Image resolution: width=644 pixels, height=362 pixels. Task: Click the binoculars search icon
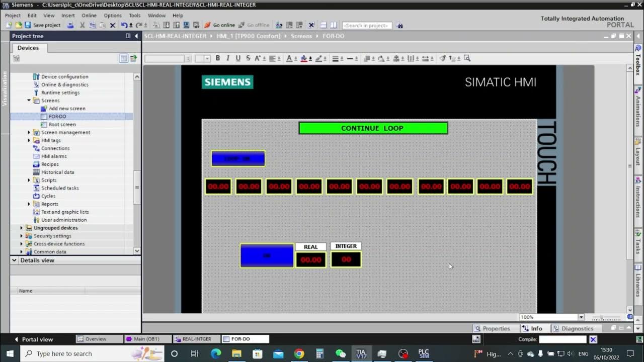click(399, 25)
